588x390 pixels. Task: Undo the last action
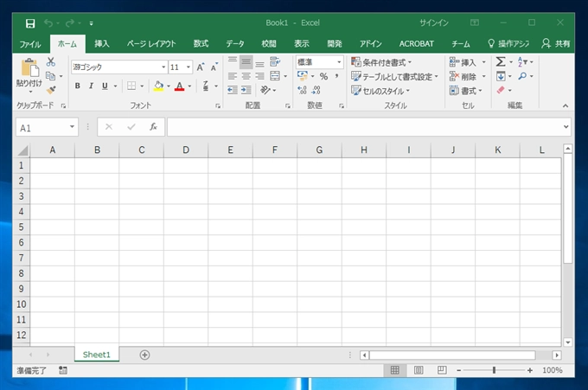[48, 23]
